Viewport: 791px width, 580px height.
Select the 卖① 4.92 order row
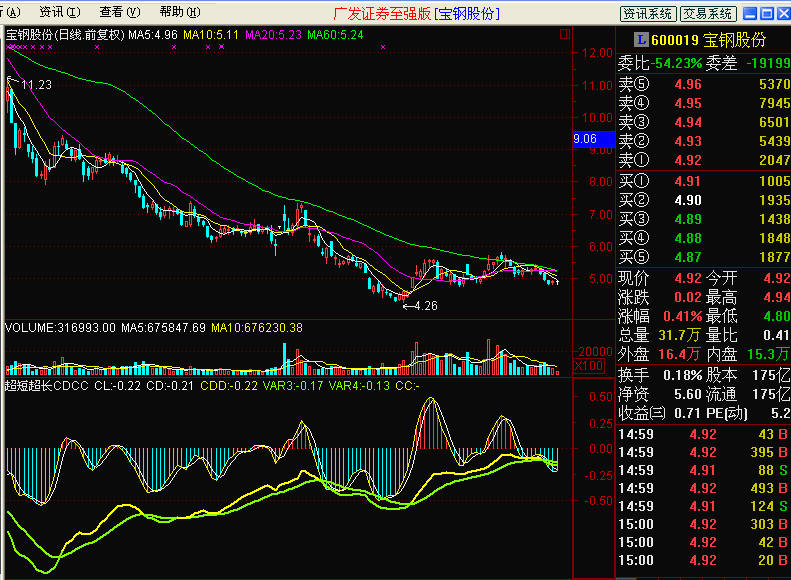(704, 160)
